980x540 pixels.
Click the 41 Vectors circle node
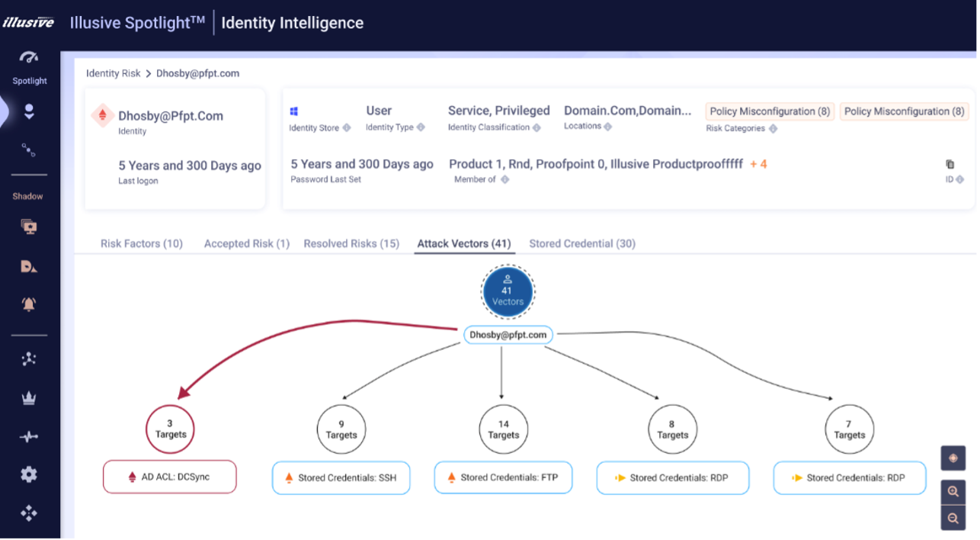508,292
